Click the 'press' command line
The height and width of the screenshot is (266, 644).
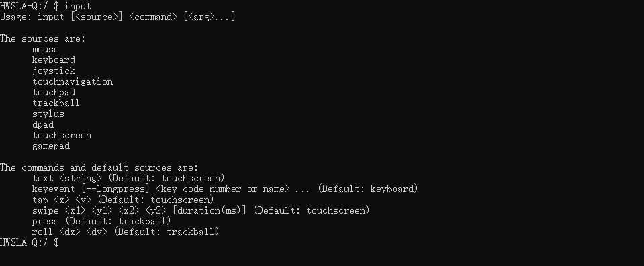click(101, 221)
